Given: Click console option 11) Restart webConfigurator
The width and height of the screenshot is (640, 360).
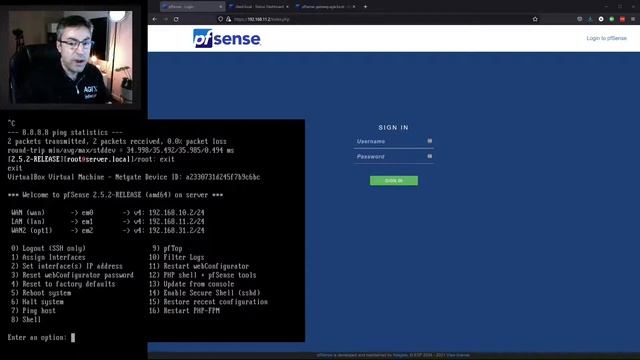Looking at the screenshot, I should 199,266.
